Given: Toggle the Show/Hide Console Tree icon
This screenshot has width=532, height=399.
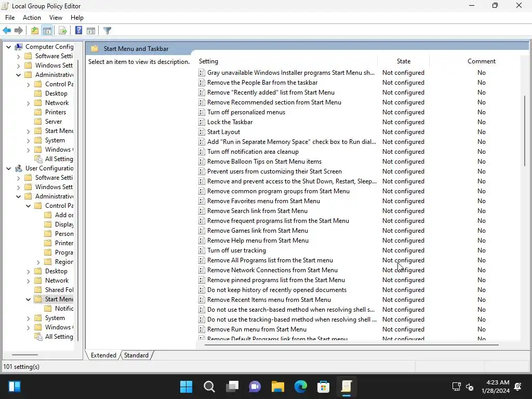Looking at the screenshot, I should (47, 31).
